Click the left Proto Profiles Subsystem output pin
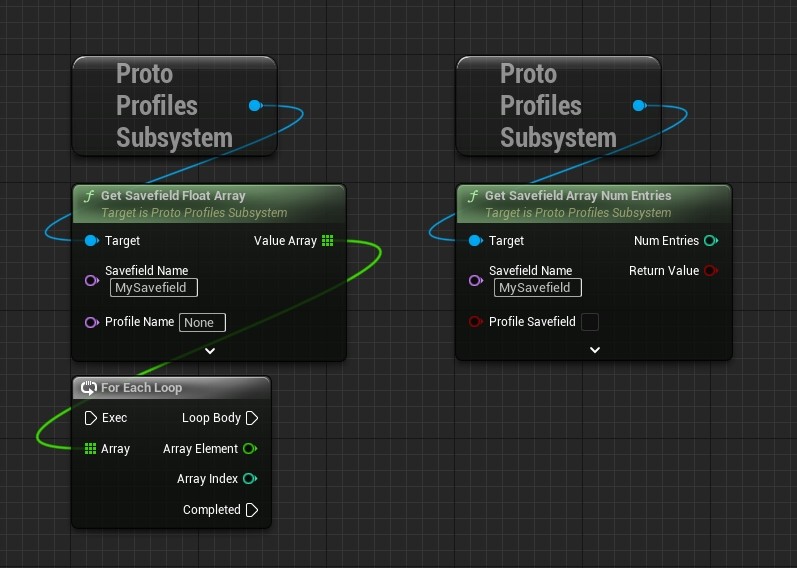Screen dimensions: 797x568 tap(255, 105)
